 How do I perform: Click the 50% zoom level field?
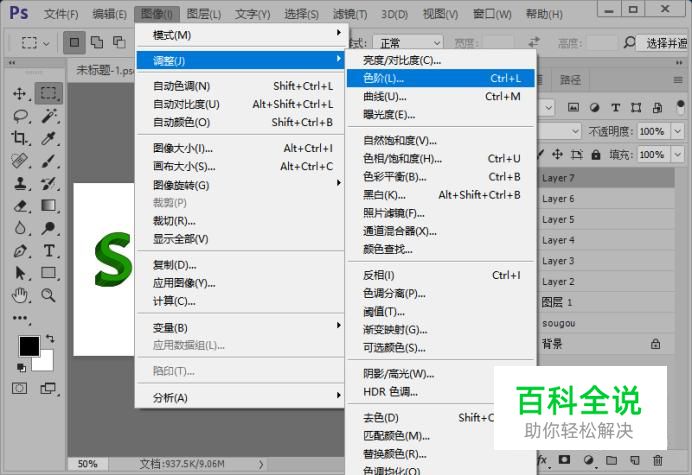pyautogui.click(x=87, y=464)
